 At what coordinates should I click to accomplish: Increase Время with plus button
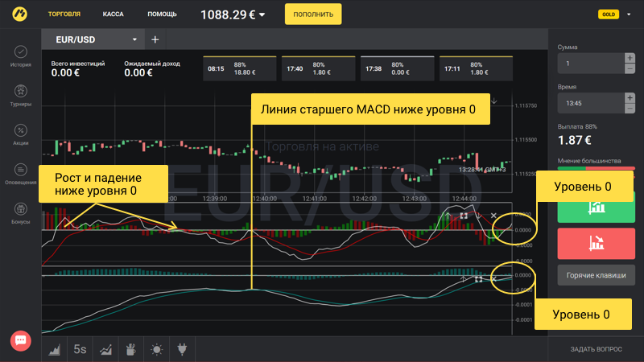click(630, 97)
